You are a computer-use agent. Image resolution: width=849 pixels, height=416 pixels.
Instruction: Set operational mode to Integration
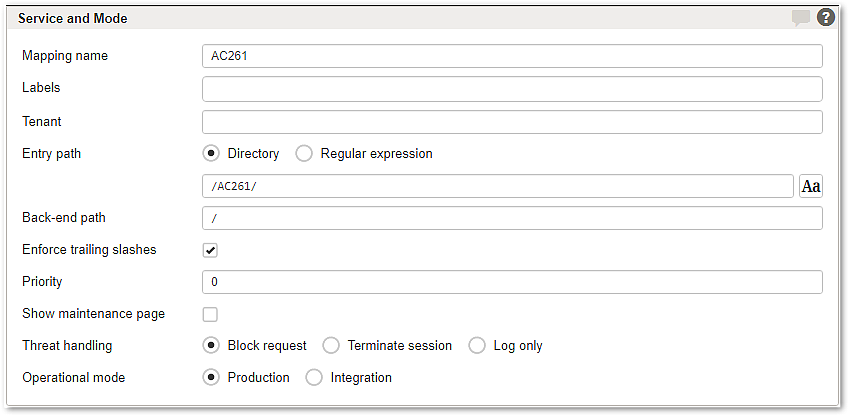pos(314,378)
